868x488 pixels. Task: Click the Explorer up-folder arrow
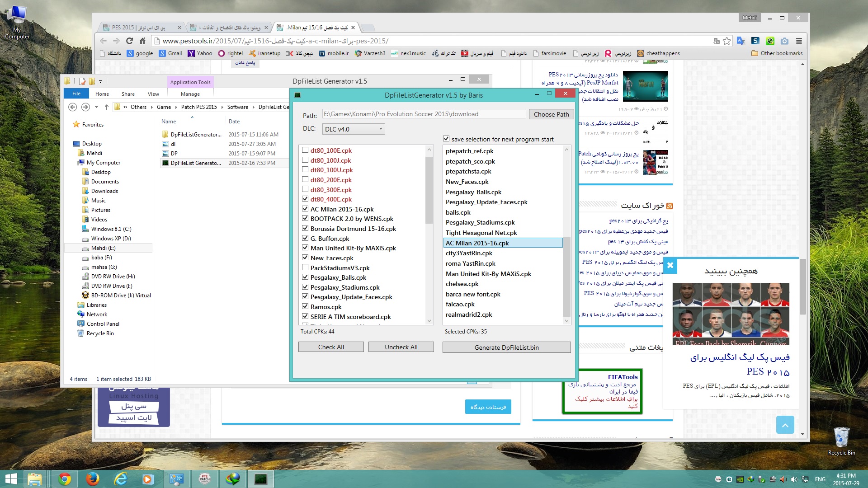coord(107,107)
